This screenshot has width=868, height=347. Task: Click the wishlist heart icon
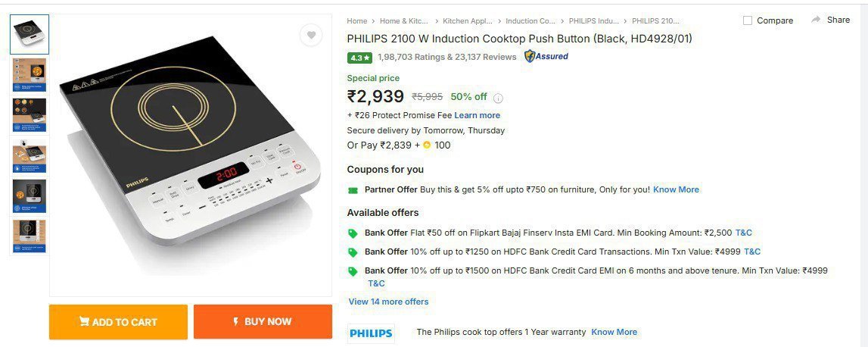pyautogui.click(x=310, y=36)
